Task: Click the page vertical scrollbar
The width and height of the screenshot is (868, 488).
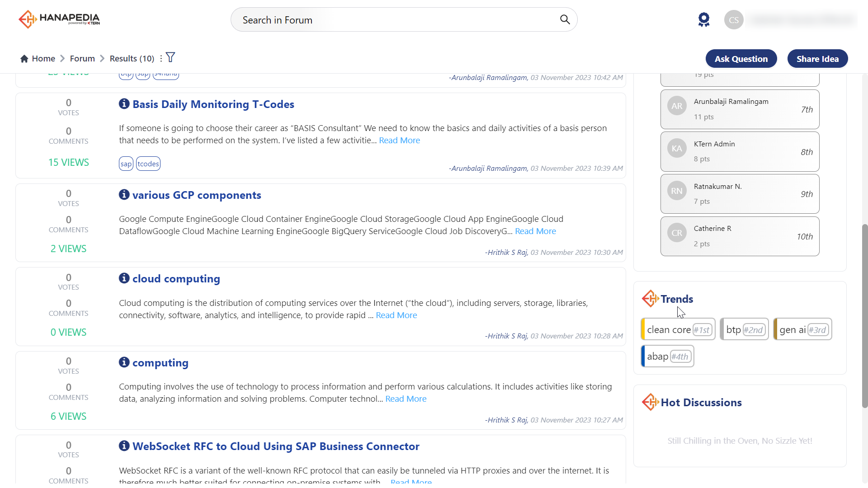Action: [x=864, y=316]
